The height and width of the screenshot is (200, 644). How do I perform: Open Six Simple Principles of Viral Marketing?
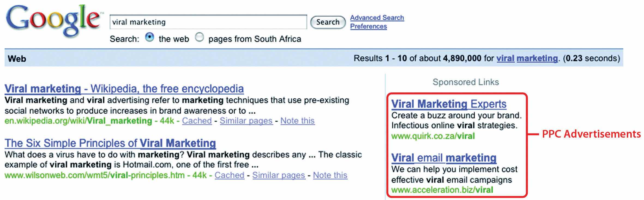(110, 143)
